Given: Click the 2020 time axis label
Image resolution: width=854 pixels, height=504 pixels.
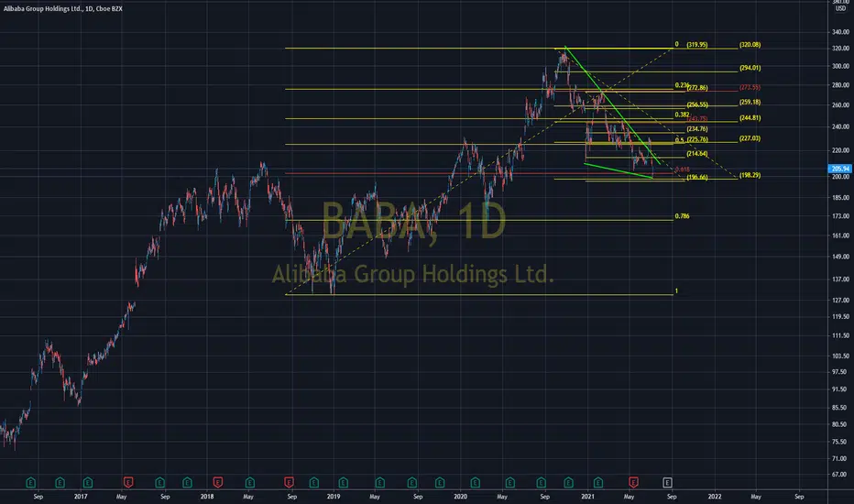Looking at the screenshot, I should point(460,497).
